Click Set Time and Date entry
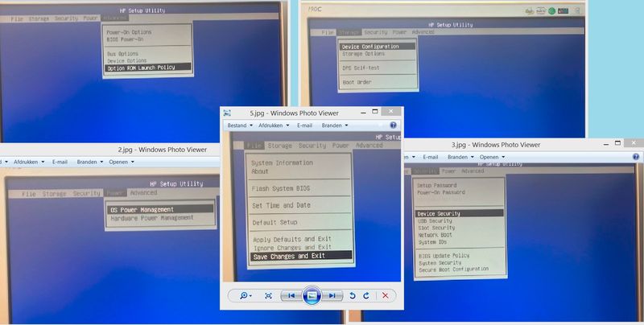The height and width of the screenshot is (325, 644). [x=281, y=205]
